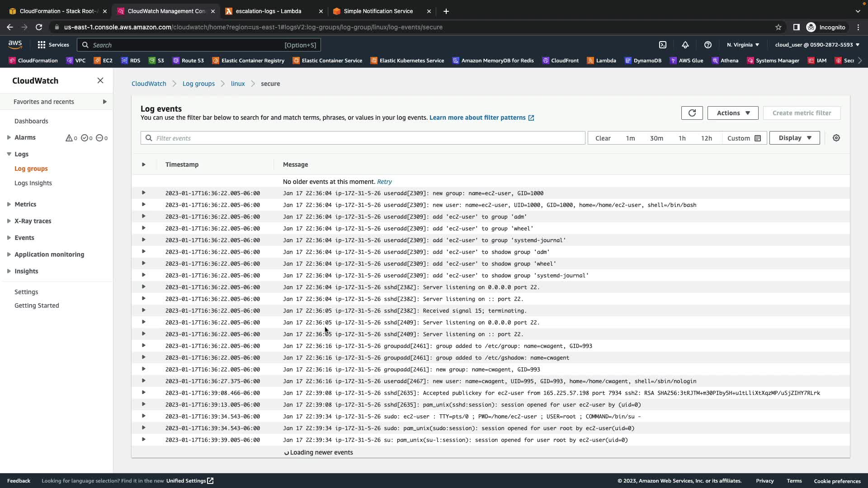Open the Actions dropdown

(x=732, y=113)
